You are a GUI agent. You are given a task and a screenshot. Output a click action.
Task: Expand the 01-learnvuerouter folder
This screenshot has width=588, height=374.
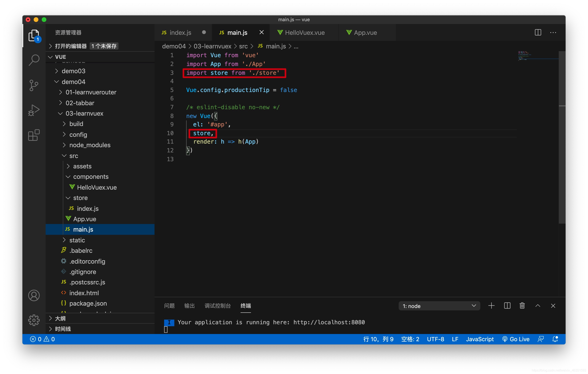coord(100,92)
